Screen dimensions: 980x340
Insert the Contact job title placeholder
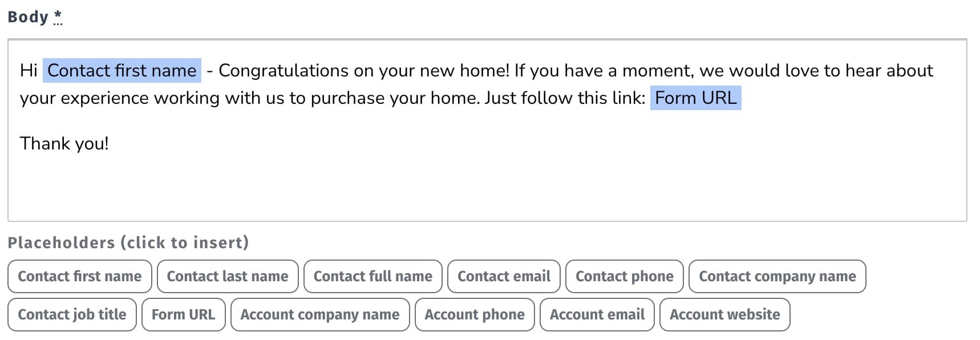point(72,315)
